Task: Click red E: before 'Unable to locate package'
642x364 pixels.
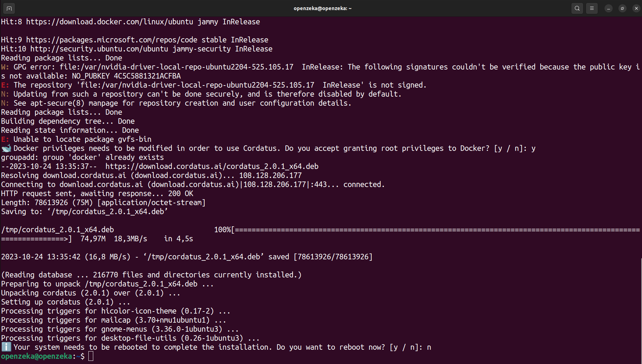Action: 5,139
